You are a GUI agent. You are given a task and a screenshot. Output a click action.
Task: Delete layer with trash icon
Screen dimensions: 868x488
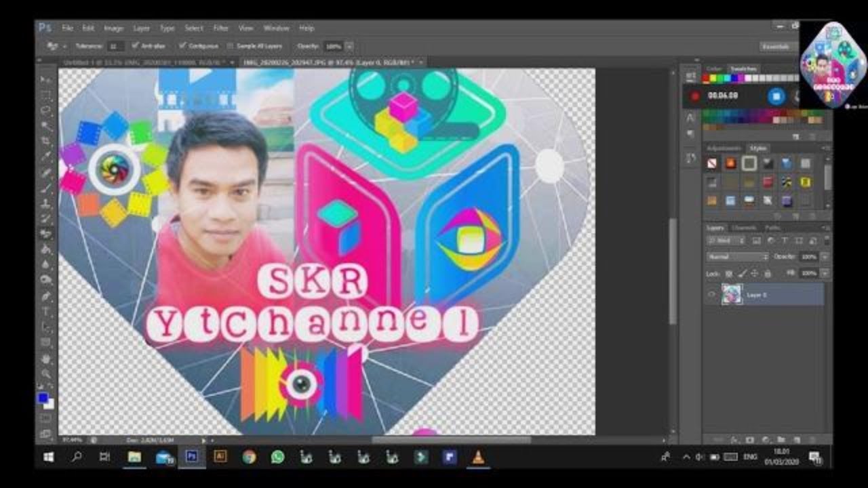click(x=812, y=439)
